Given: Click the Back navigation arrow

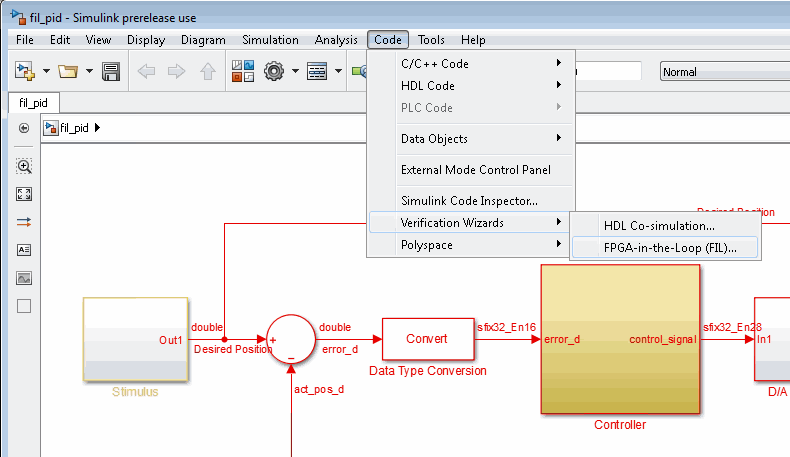Looking at the screenshot, I should pos(146,71).
